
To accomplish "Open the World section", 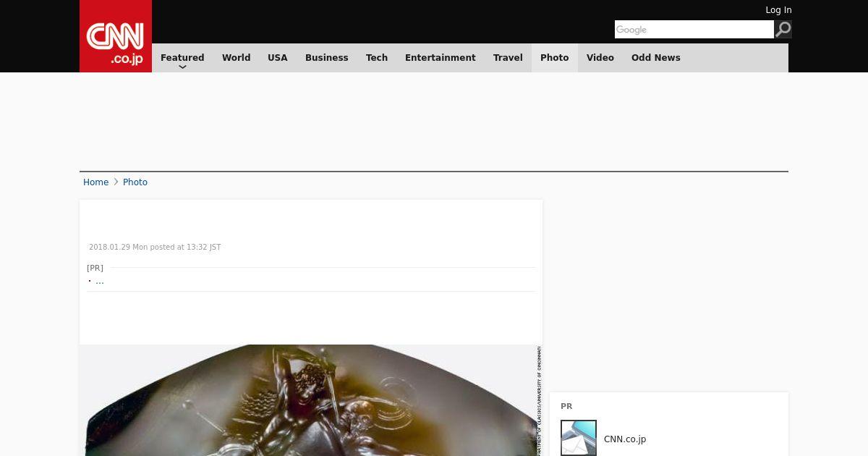I will click(x=236, y=58).
